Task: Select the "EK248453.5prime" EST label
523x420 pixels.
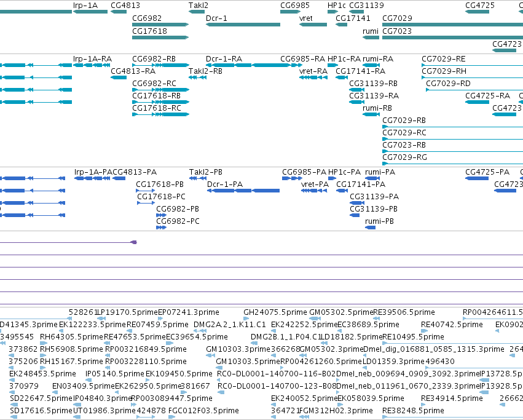Action: tap(42, 374)
